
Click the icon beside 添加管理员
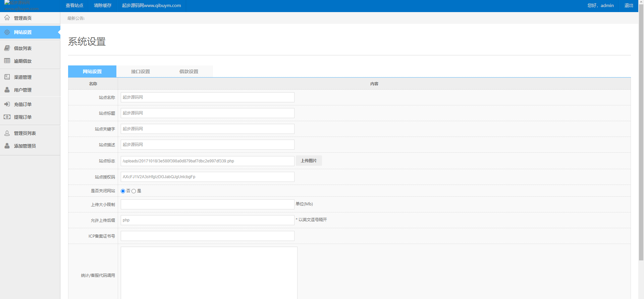pos(7,146)
